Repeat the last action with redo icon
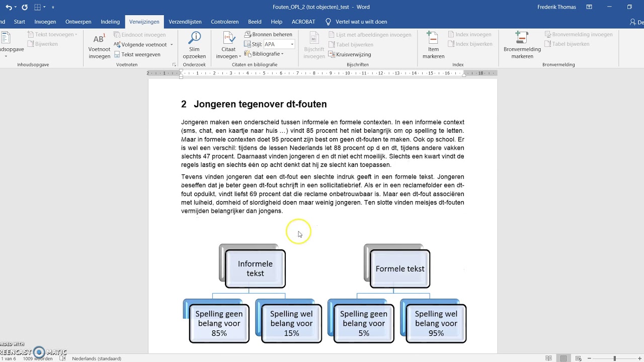 [x=25, y=7]
